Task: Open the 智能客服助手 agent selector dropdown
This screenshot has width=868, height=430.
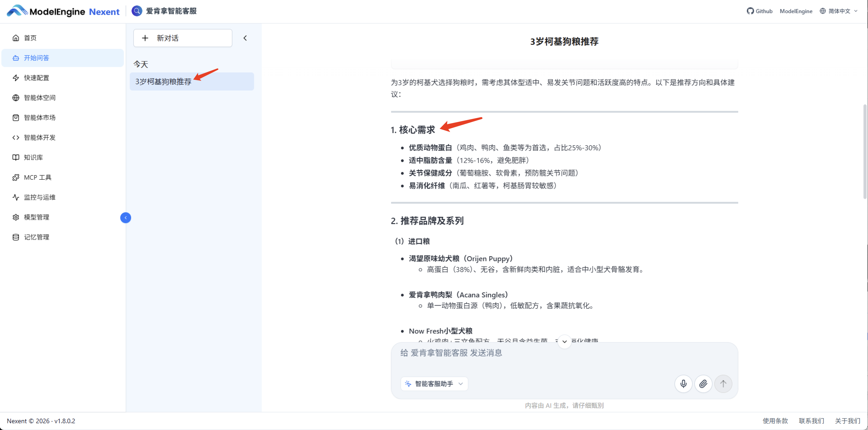Action: click(434, 383)
